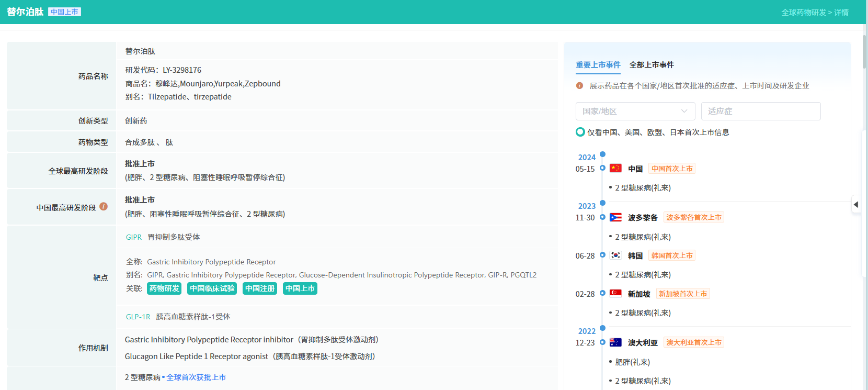Open the GLP-1R target link
The height and width of the screenshot is (390, 868).
pos(138,317)
